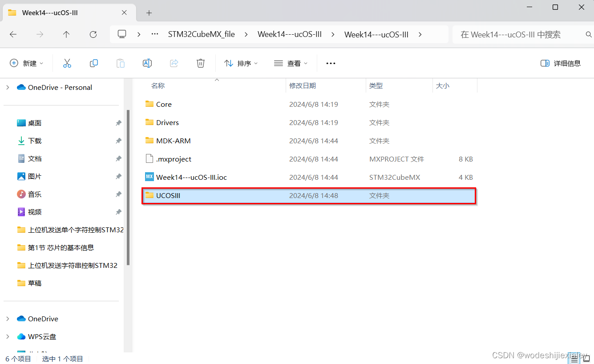Sort by the 修改日期 date column
Screen dimensions: 594x364
[303, 85]
